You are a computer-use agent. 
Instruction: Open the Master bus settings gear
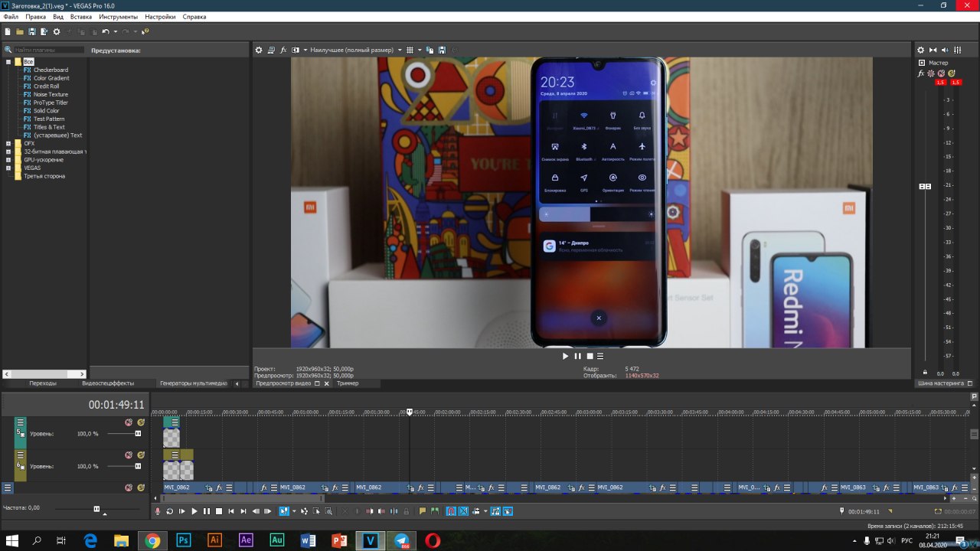click(x=921, y=50)
